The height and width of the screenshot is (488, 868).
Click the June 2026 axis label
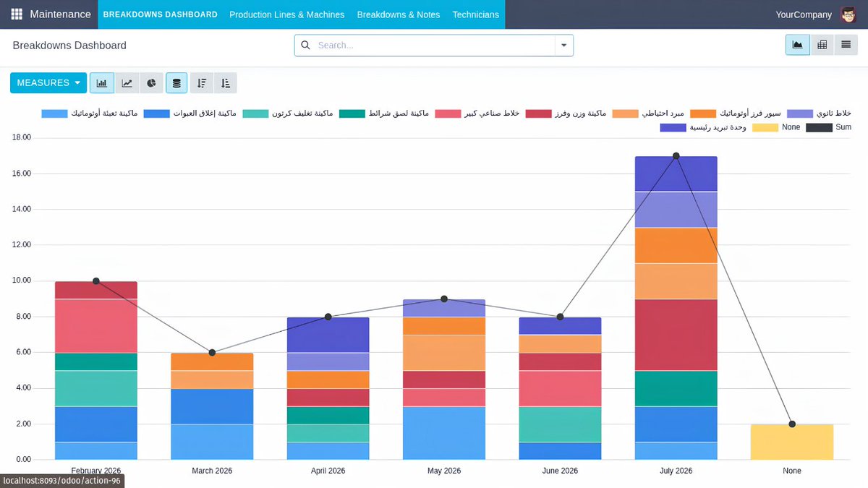(x=560, y=471)
